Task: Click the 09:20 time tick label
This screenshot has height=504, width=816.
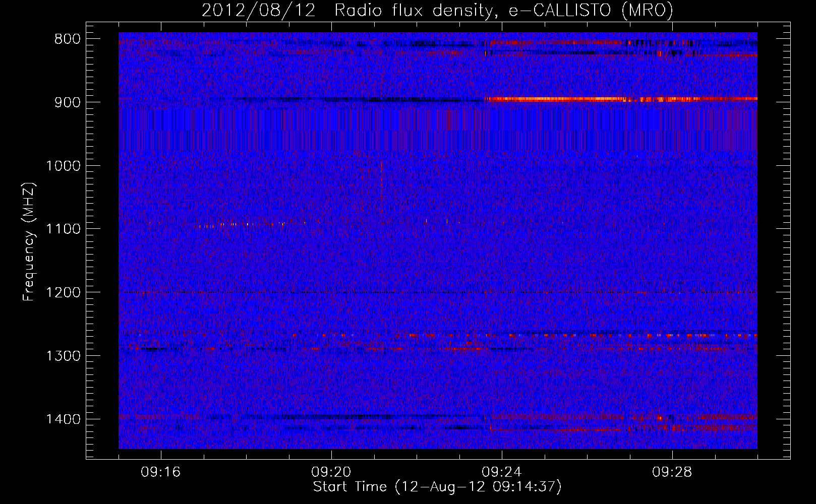Action: click(x=331, y=472)
